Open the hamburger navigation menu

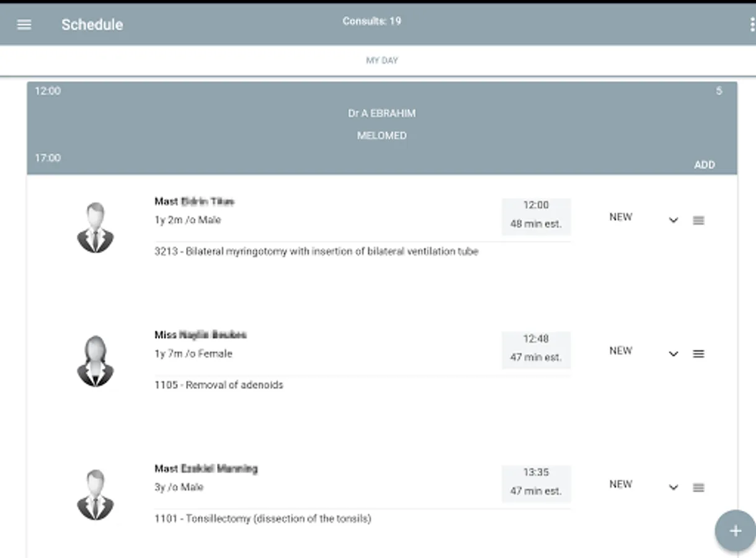point(24,25)
